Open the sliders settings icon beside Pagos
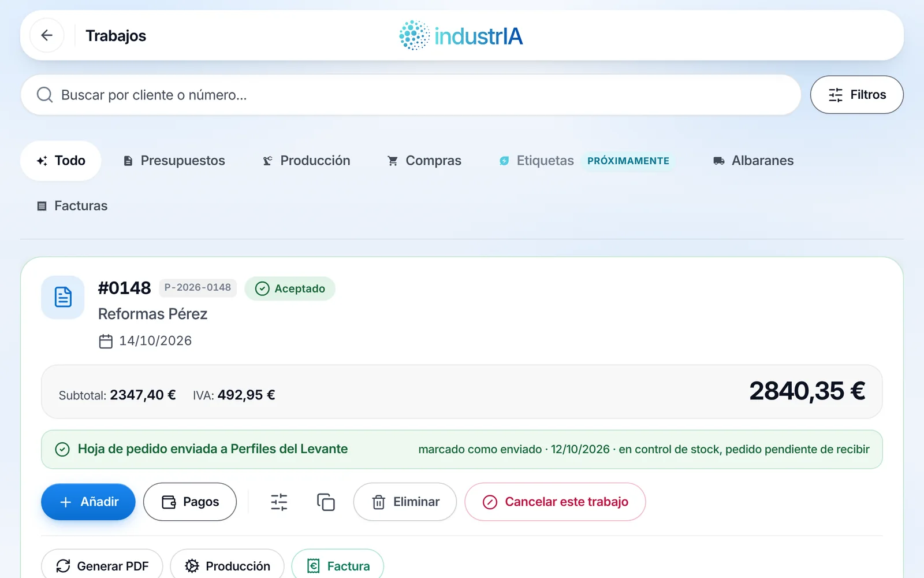The image size is (924, 578). click(279, 502)
